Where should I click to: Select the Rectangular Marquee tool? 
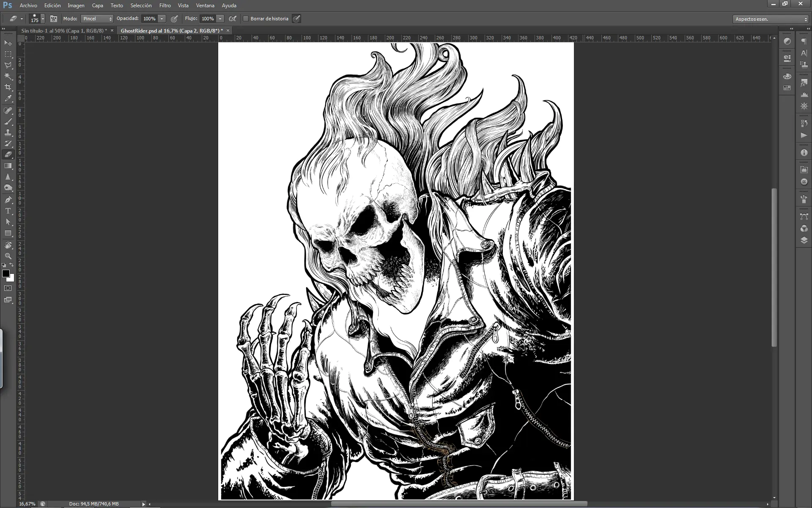[x=8, y=54]
